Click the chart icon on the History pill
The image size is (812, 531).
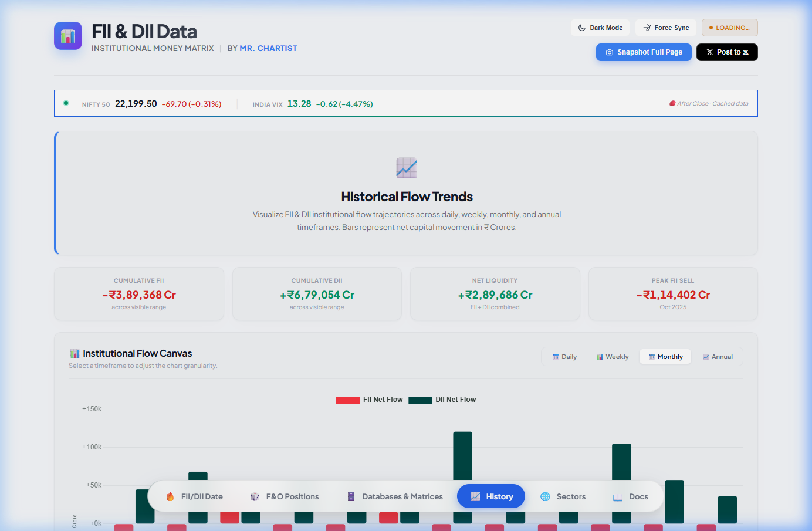475,496
